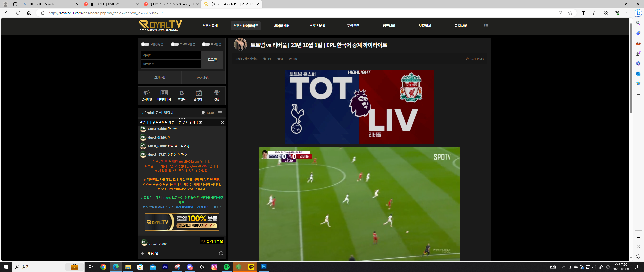Open the emoji picker in chat
Viewport: 644px width, 272px height.
coord(221,253)
